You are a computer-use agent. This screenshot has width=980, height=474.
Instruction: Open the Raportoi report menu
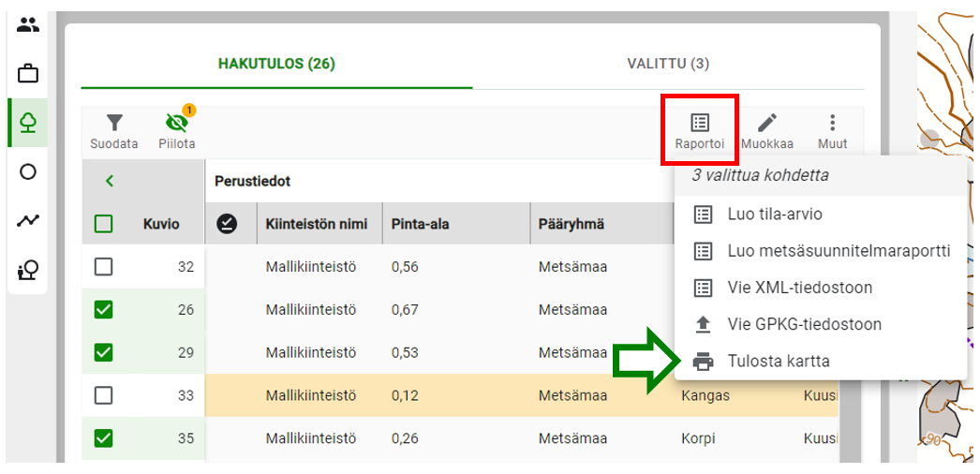click(x=700, y=132)
